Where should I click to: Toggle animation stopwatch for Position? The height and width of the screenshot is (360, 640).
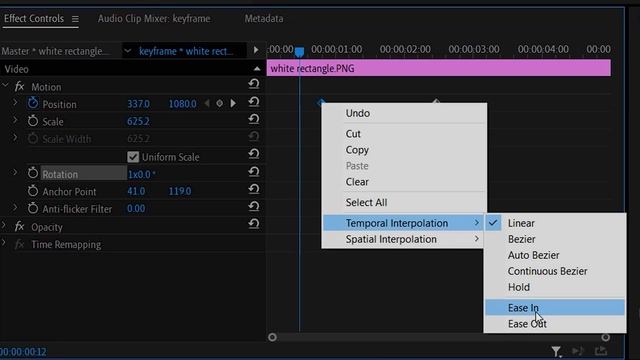[x=33, y=103]
